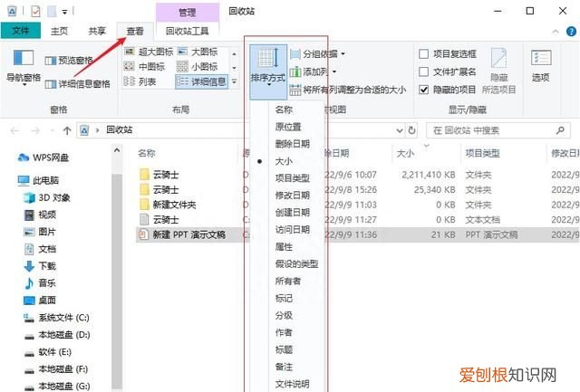Image resolution: width=580 pixels, height=392 pixels.
Task: Switch to Home (主页) tab
Action: click(x=59, y=31)
